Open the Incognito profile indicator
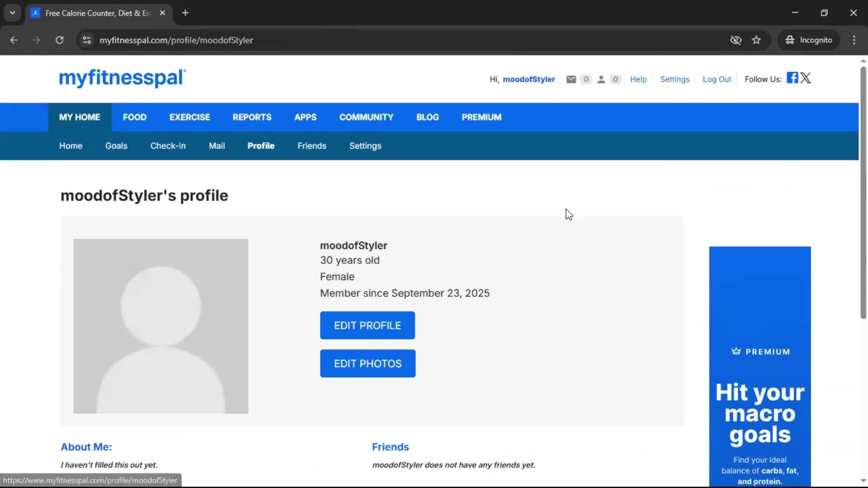This screenshot has width=868, height=488. tap(809, 40)
